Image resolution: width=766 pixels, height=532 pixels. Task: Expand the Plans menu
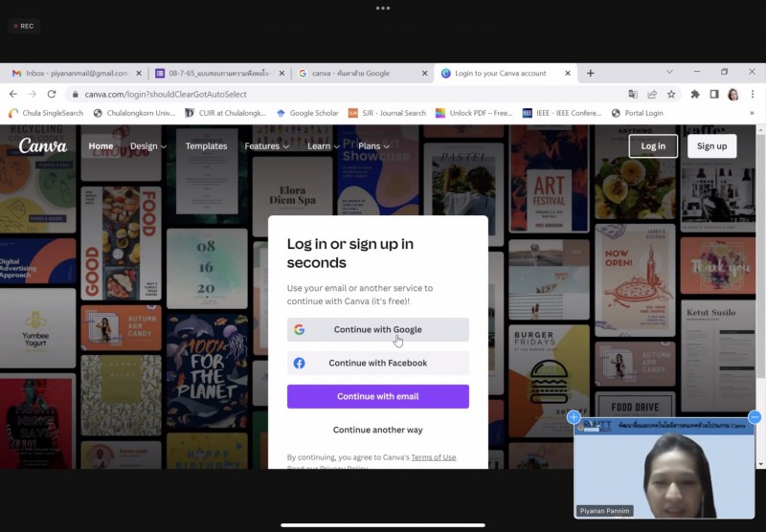tap(373, 146)
